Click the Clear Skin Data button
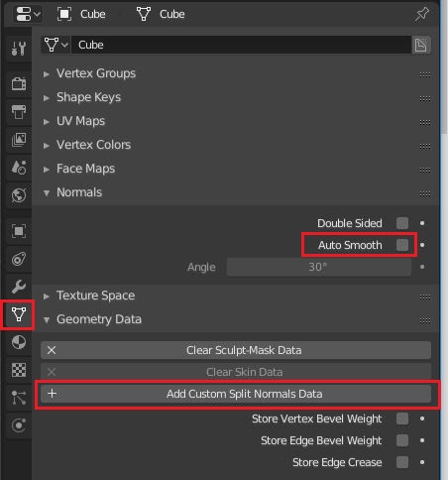The height and width of the screenshot is (480, 448). (x=236, y=372)
